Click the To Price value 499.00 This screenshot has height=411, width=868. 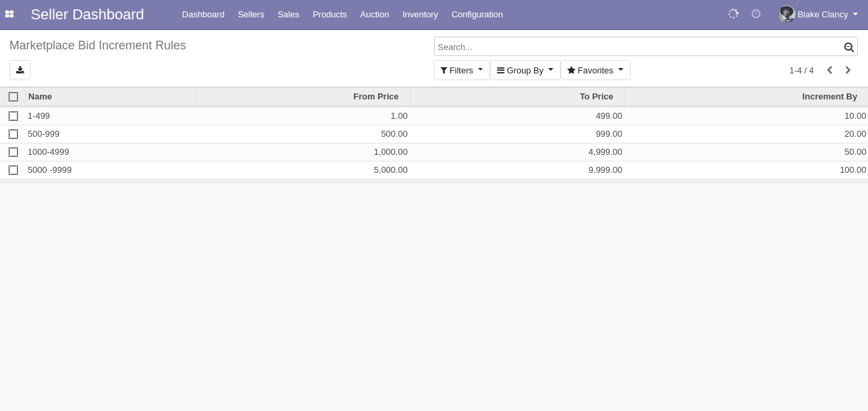[609, 116]
